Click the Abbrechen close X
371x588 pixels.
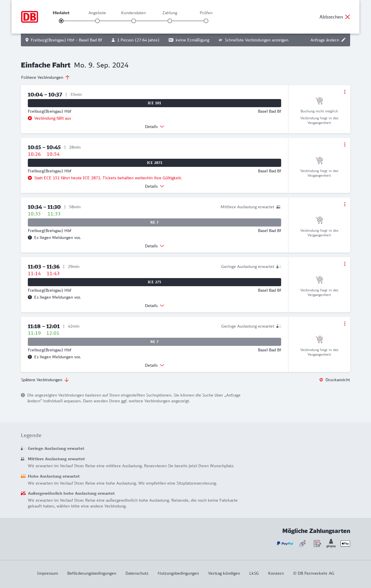click(348, 17)
